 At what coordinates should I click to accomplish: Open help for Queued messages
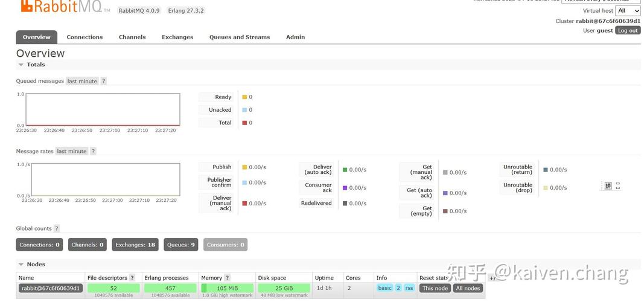click(x=103, y=82)
